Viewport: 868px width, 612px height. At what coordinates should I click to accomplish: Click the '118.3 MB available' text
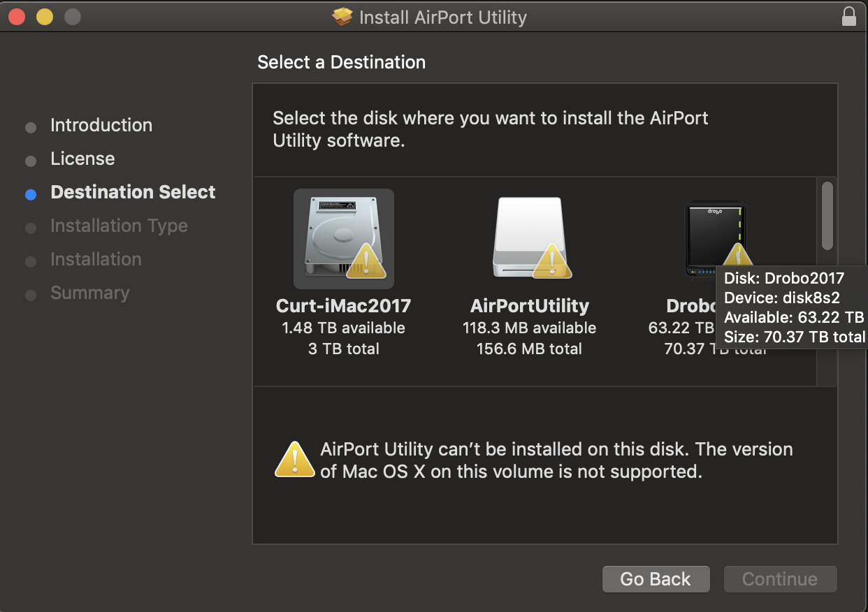(530, 328)
